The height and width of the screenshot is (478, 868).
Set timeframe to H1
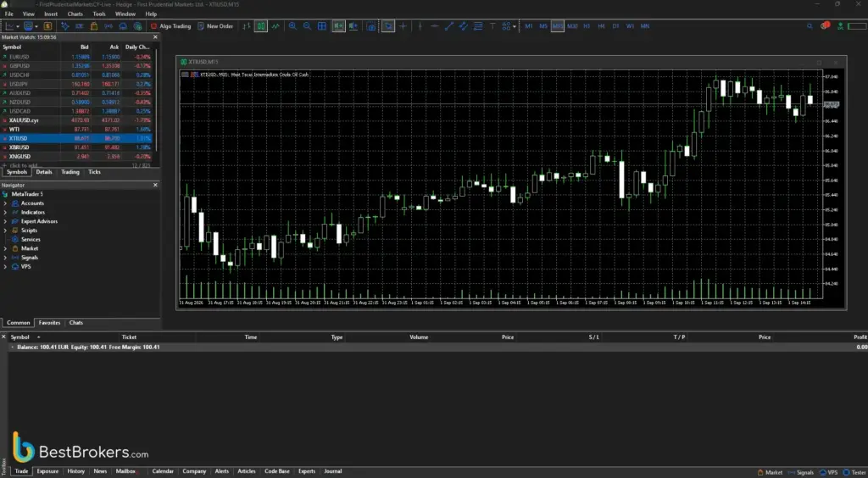[x=587, y=26]
